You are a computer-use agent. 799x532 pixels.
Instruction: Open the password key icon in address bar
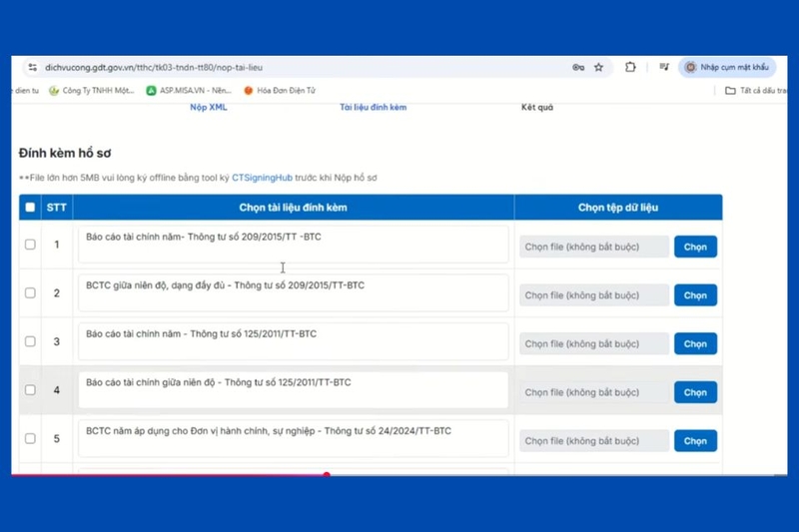point(578,67)
